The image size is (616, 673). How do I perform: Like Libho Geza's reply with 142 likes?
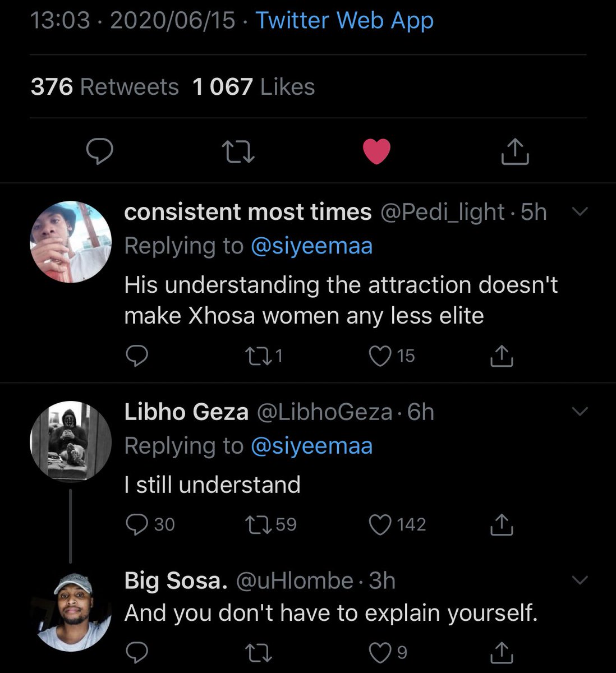coord(380,524)
